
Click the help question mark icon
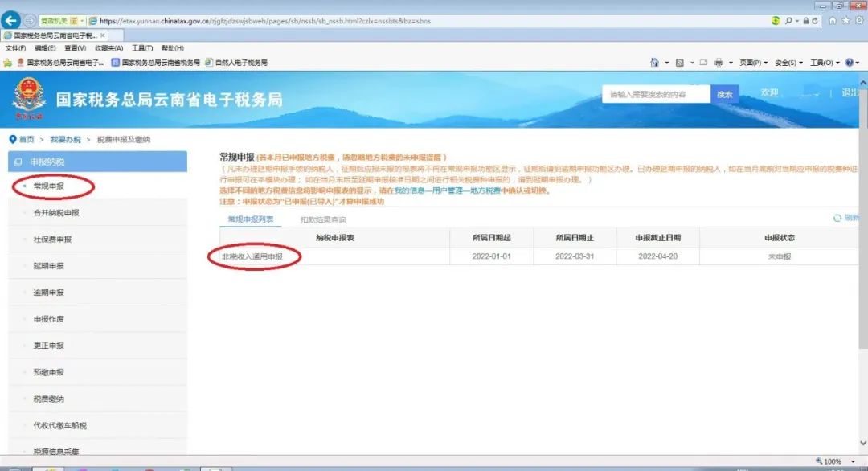pos(850,63)
